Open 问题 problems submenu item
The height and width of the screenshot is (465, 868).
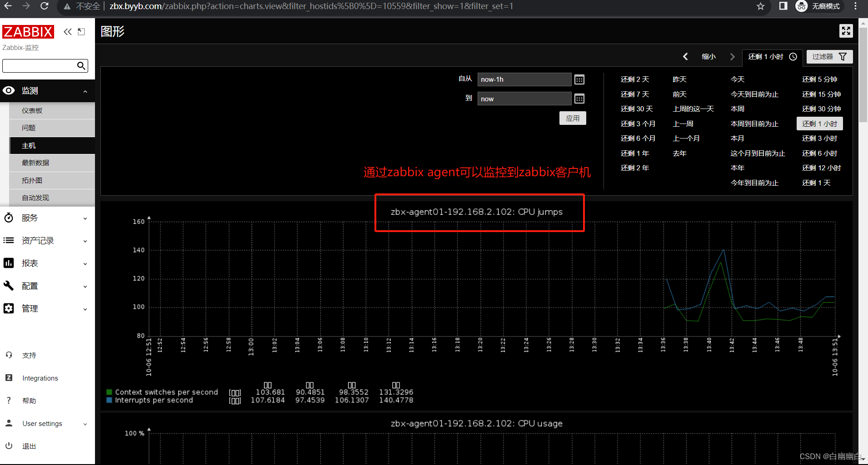coord(52,128)
